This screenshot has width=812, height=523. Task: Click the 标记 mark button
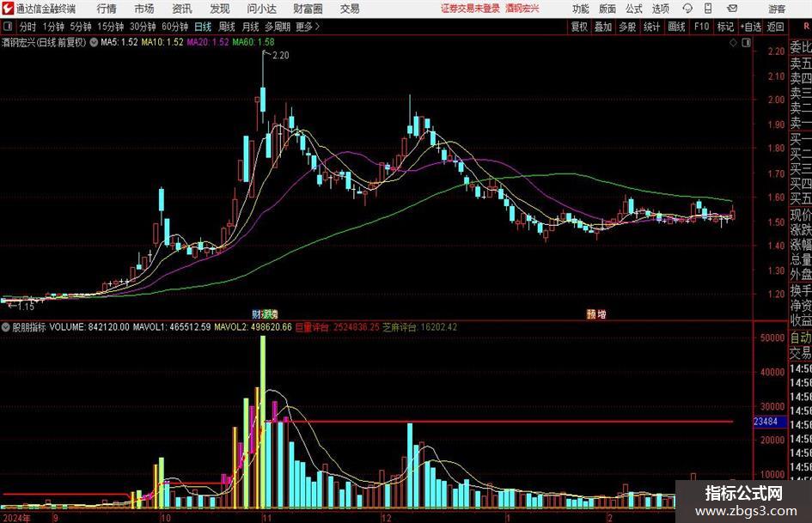click(x=725, y=27)
